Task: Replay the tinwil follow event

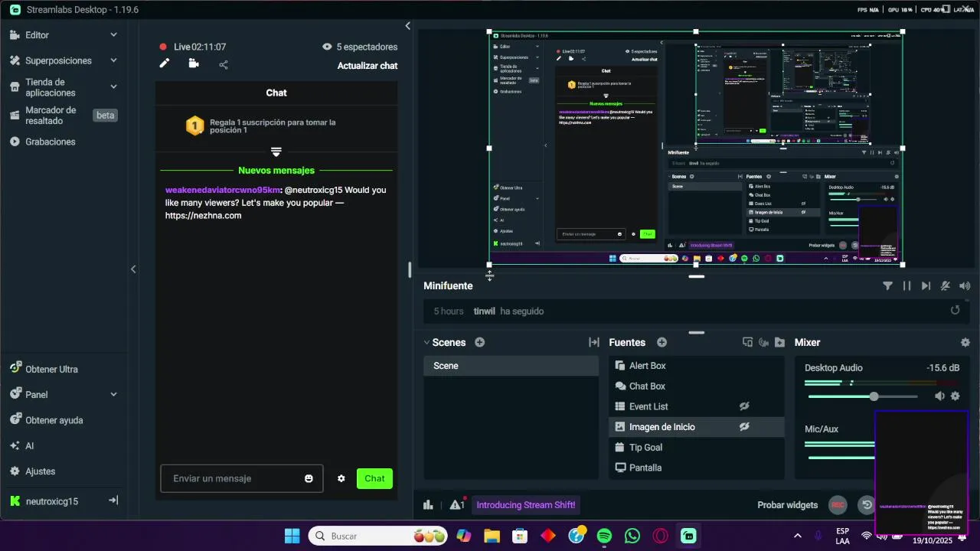Action: click(955, 311)
